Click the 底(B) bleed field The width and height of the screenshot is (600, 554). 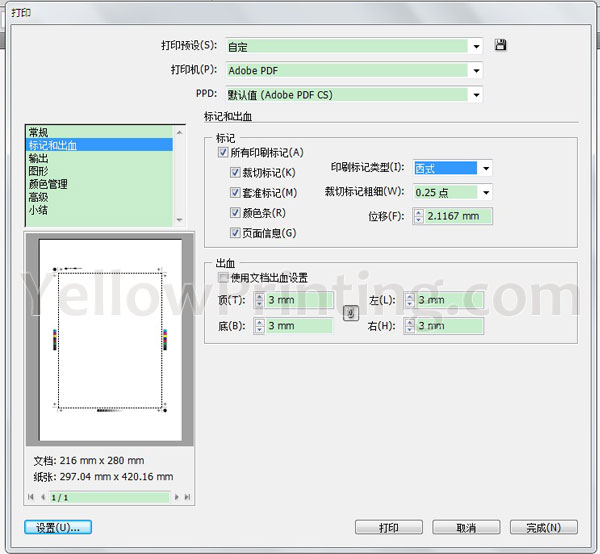click(299, 326)
